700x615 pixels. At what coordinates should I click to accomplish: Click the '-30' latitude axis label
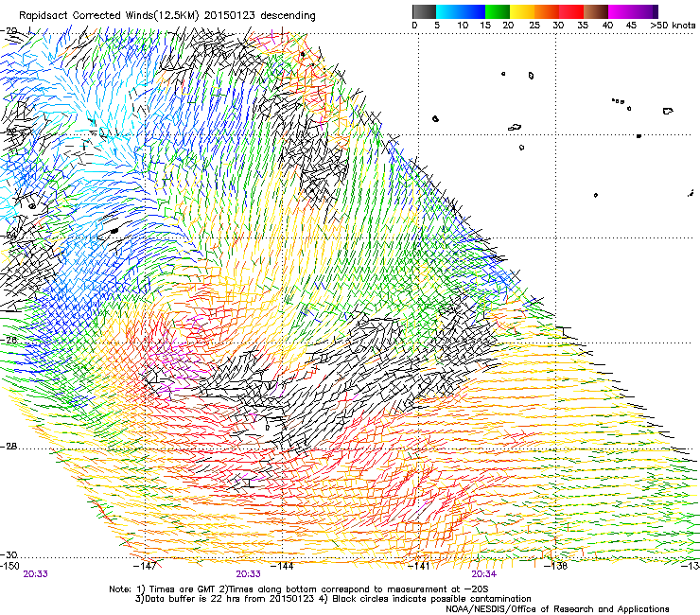click(9, 554)
